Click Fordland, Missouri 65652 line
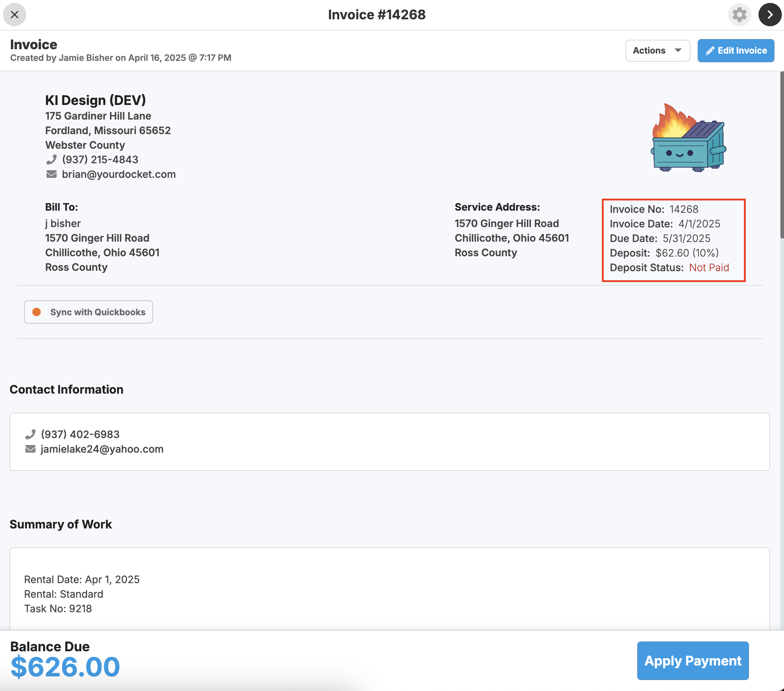 (x=108, y=130)
